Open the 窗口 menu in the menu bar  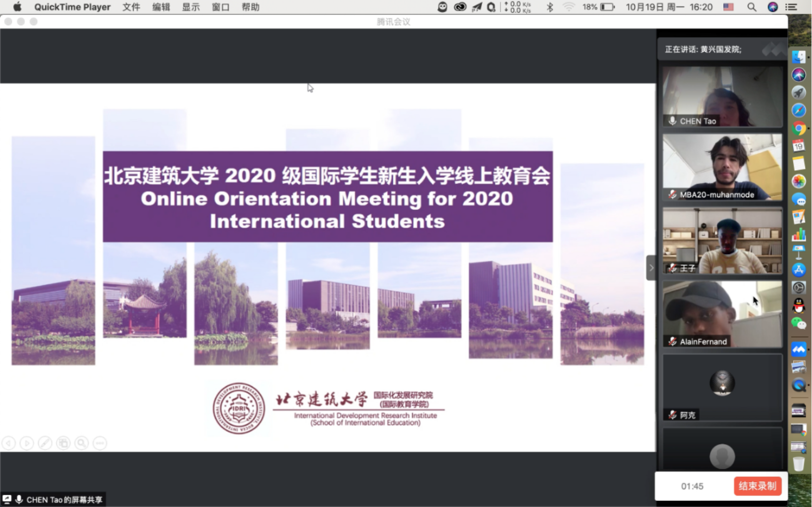220,7
